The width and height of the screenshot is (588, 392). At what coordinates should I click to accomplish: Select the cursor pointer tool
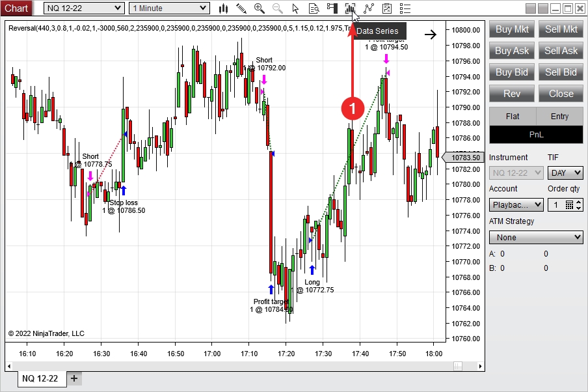click(x=296, y=8)
